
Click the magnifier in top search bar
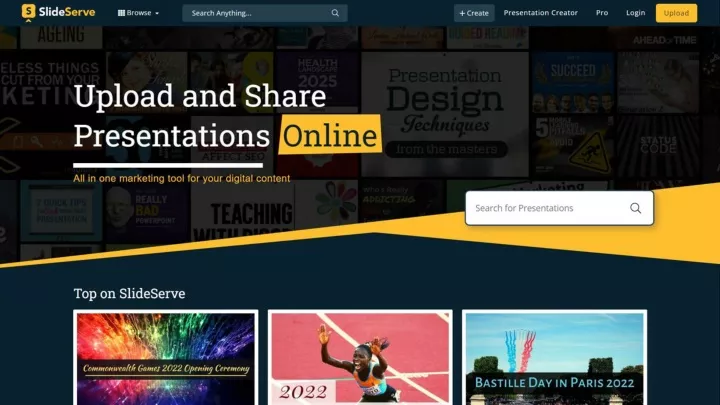[x=335, y=13]
